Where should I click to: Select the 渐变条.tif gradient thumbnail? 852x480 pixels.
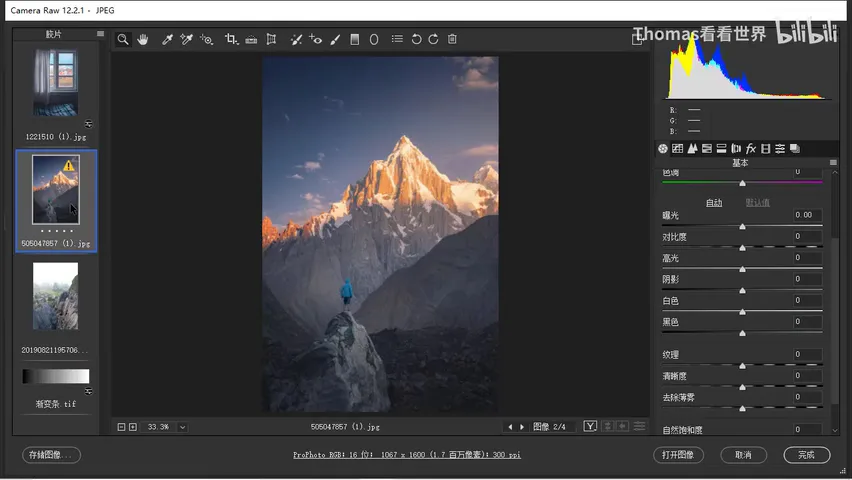pyautogui.click(x=55, y=376)
